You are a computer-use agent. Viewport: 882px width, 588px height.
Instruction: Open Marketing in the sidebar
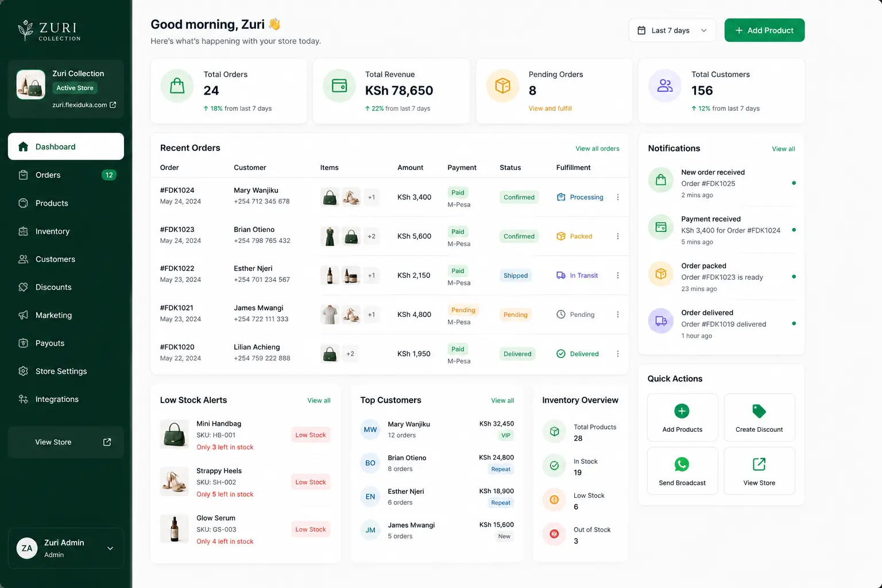coord(66,315)
